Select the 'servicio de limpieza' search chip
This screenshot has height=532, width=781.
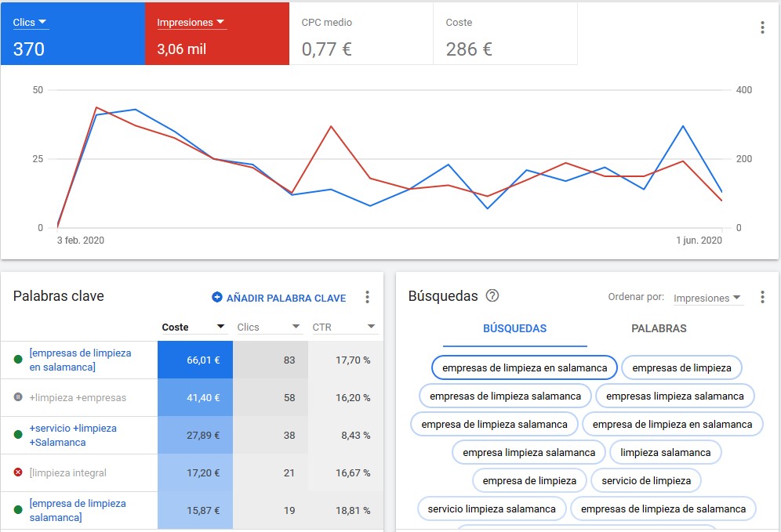tap(646, 480)
